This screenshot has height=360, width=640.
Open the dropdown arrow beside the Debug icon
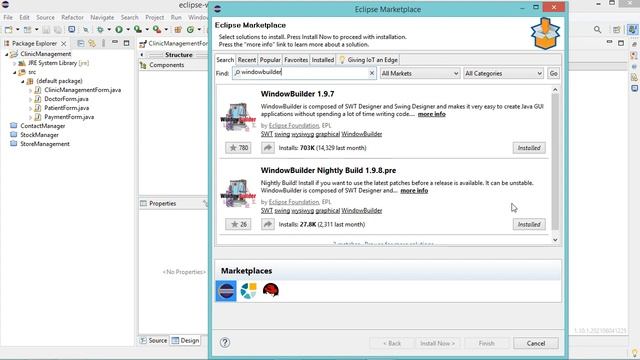(109, 30)
